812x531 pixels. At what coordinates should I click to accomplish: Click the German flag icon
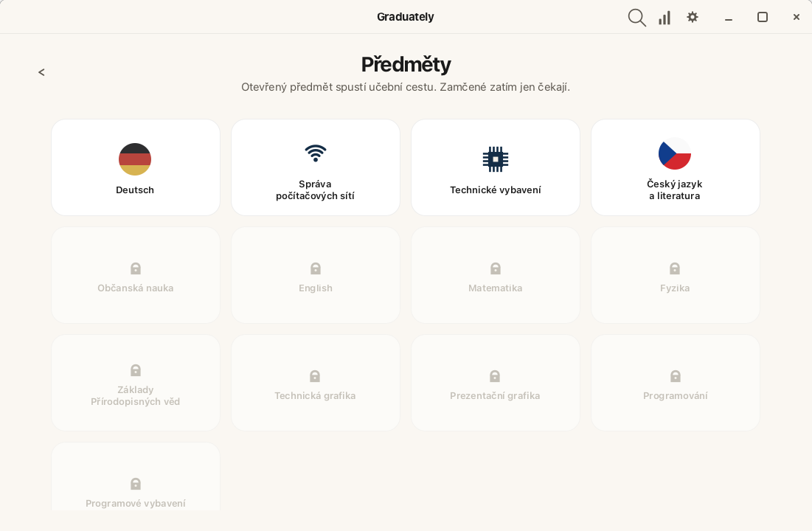(x=135, y=159)
